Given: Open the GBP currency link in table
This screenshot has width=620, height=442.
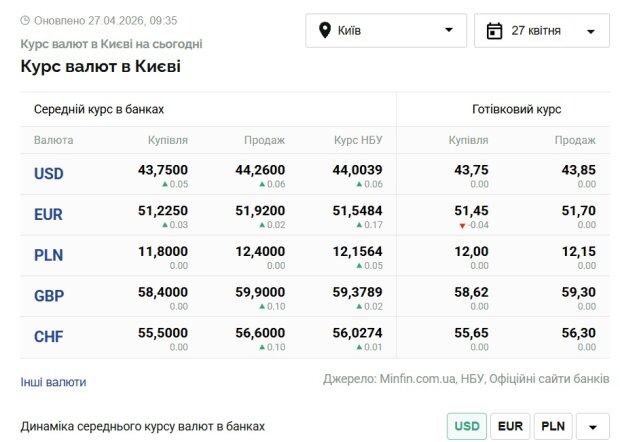Looking at the screenshot, I should [x=49, y=296].
